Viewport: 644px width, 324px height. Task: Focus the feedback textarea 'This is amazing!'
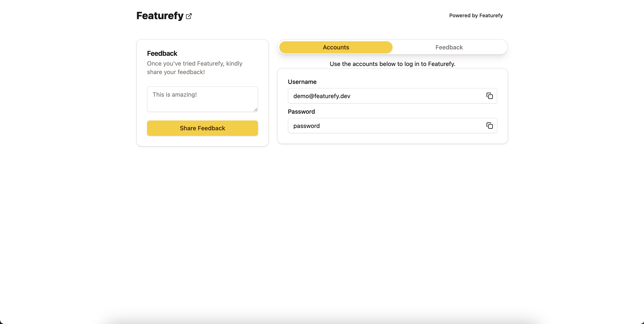point(202,99)
